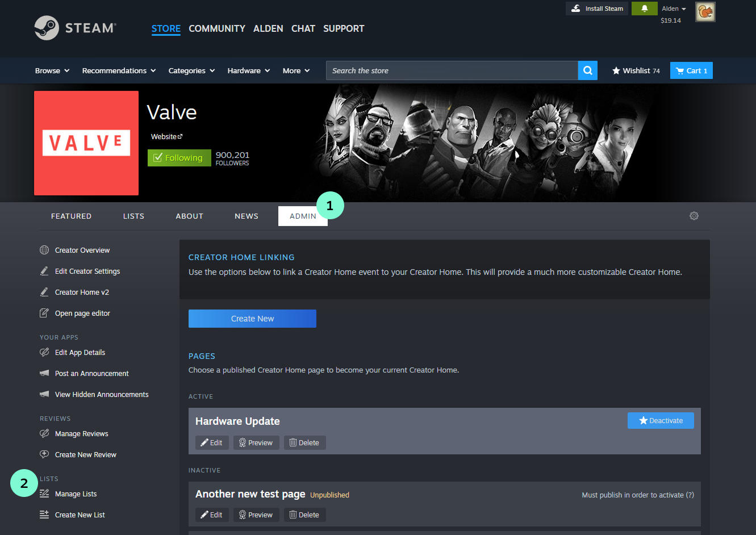Screen dimensions: 756x535
Task: Expand the More dropdown
Action: click(x=296, y=70)
